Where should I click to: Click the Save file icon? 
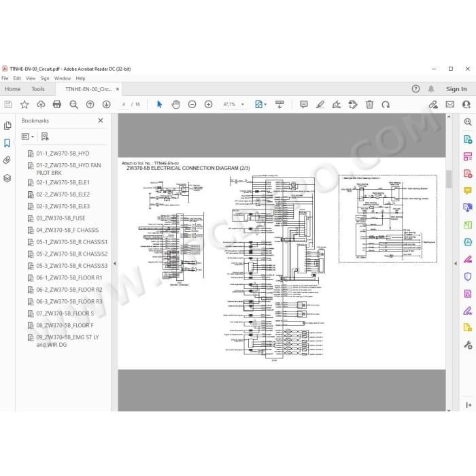[8, 105]
